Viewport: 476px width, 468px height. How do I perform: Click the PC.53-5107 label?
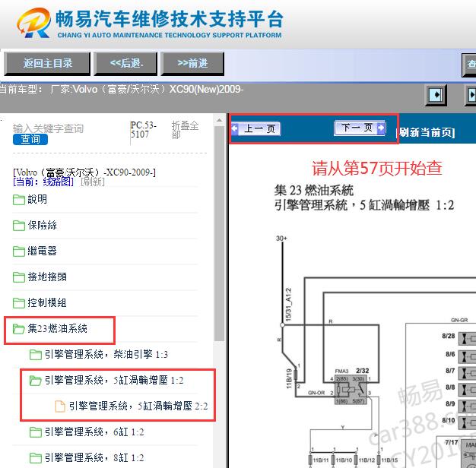pyautogui.click(x=143, y=129)
